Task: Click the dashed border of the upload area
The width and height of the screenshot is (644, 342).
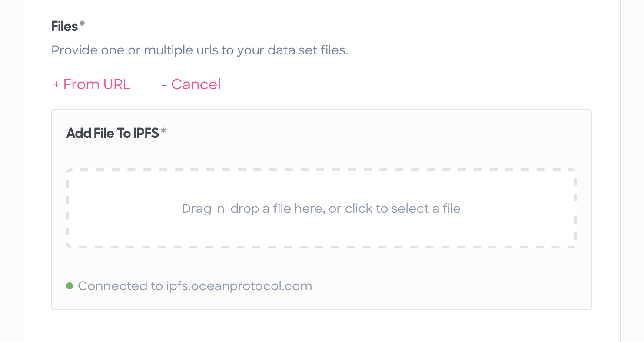Action: [x=321, y=169]
